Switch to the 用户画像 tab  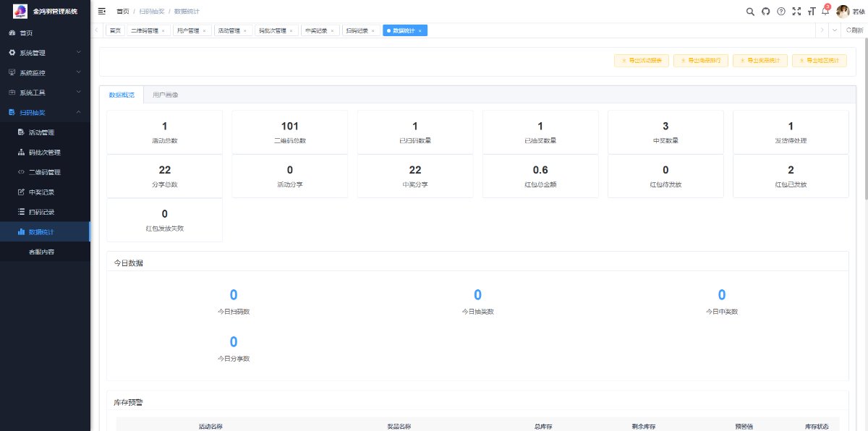(165, 95)
